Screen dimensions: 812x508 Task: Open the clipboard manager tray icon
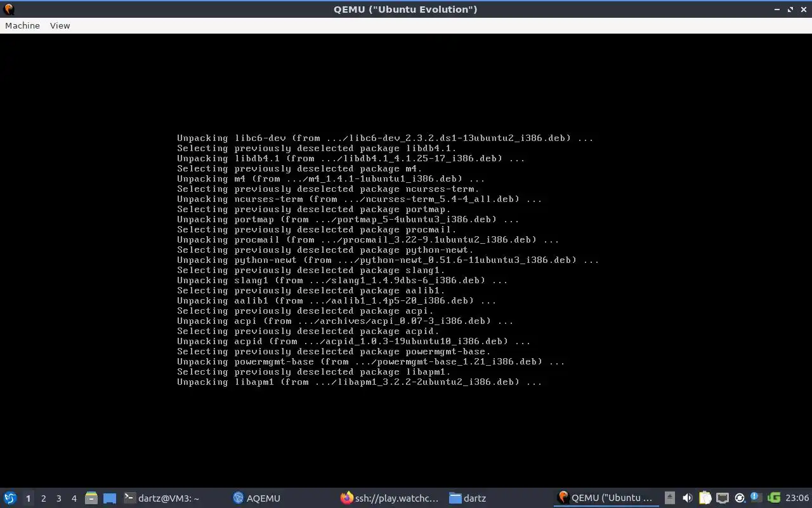705,498
